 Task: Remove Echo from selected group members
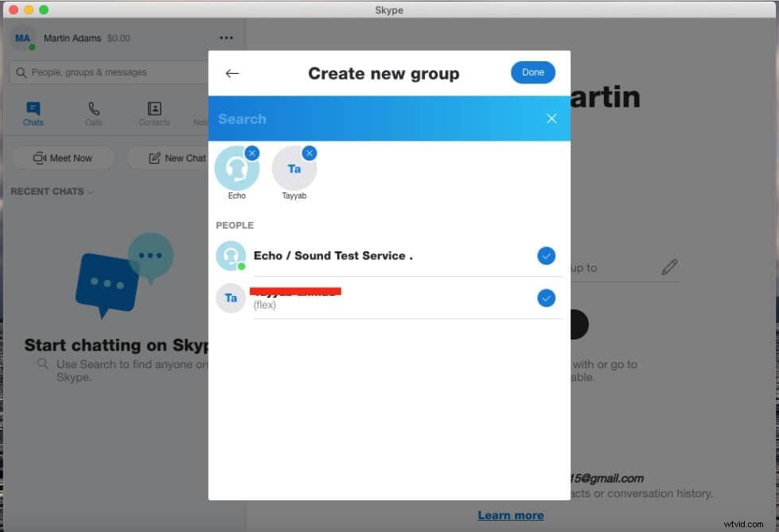(x=252, y=153)
